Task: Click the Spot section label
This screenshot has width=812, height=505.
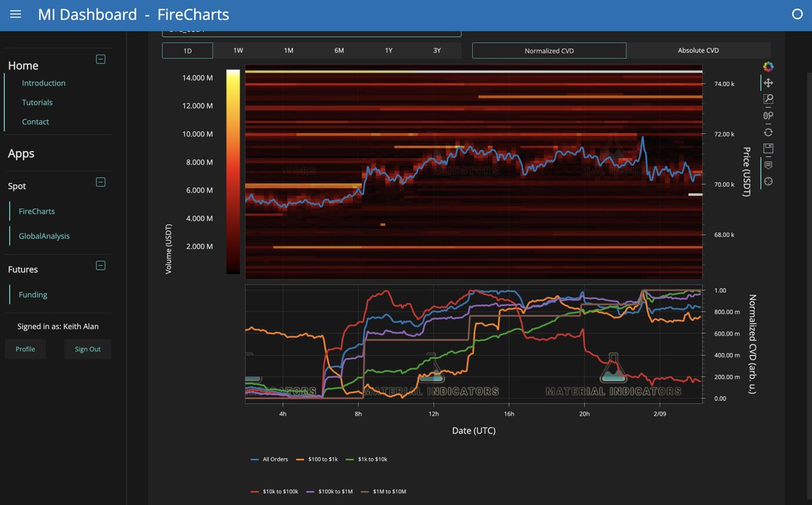Action: click(17, 186)
